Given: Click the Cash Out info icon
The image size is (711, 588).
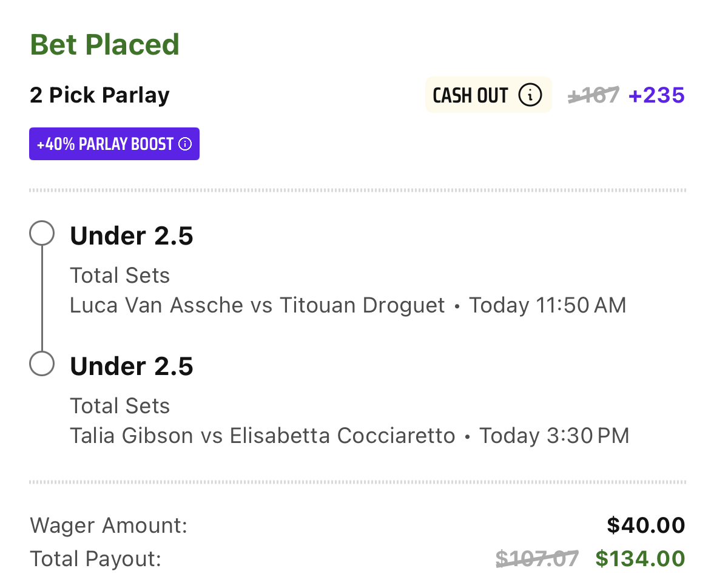Looking at the screenshot, I should coord(530,95).
